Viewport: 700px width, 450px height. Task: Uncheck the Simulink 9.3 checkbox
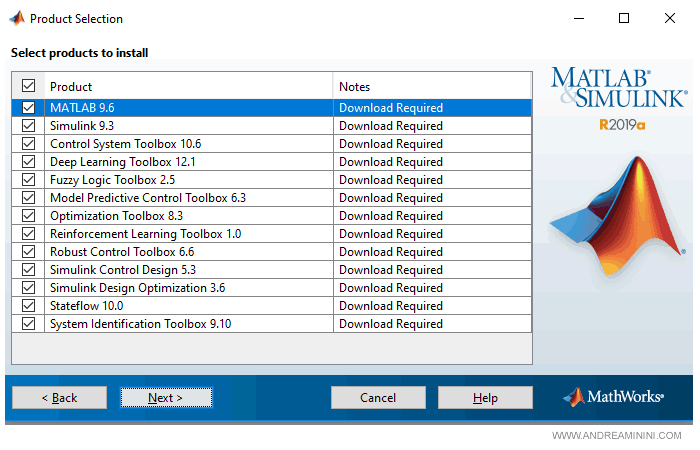coord(29,125)
